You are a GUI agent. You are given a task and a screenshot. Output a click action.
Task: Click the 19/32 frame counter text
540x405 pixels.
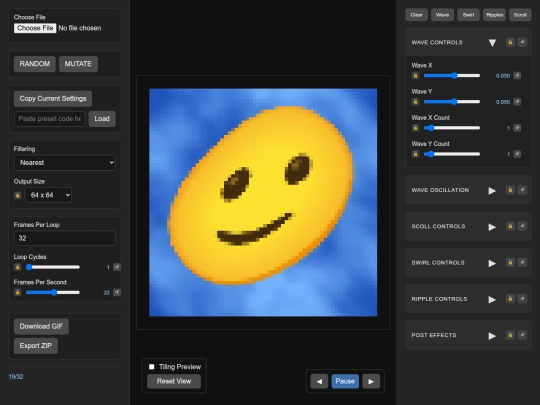(16, 377)
